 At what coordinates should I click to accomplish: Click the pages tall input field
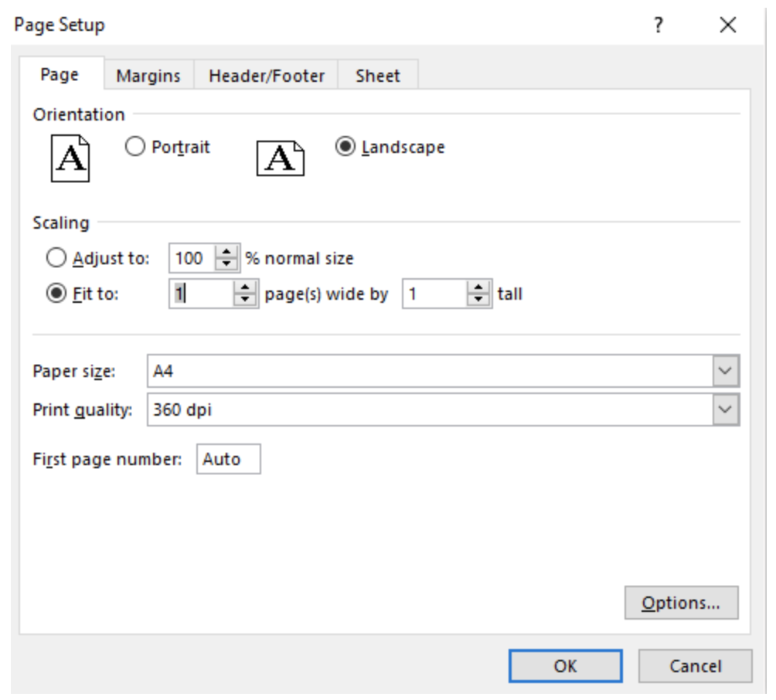click(x=434, y=294)
